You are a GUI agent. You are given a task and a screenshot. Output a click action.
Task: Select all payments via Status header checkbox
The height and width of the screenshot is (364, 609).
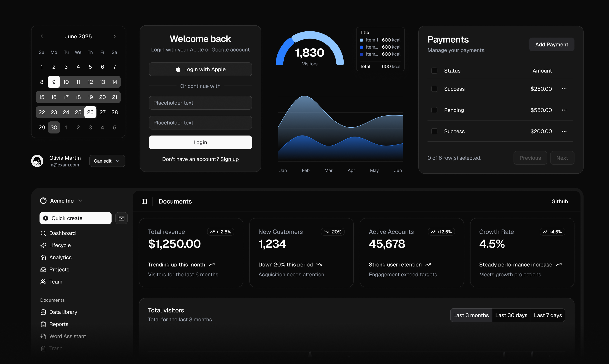(434, 70)
